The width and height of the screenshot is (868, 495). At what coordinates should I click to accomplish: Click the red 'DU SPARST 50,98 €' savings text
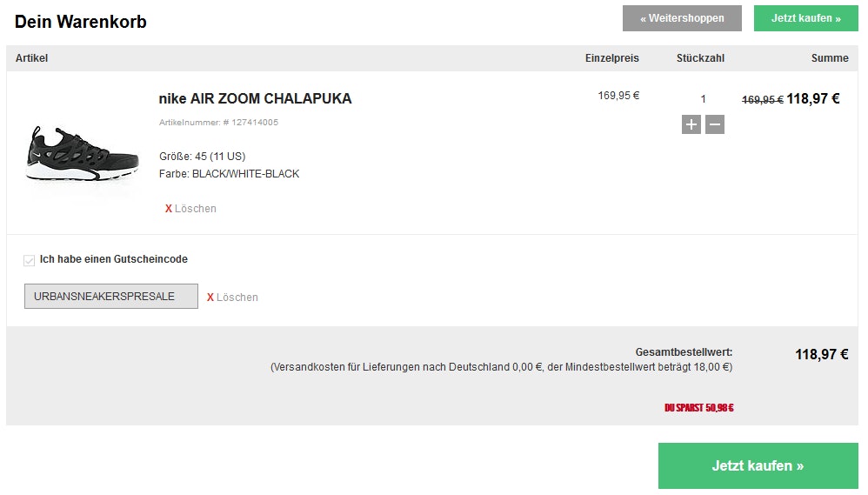click(x=698, y=408)
